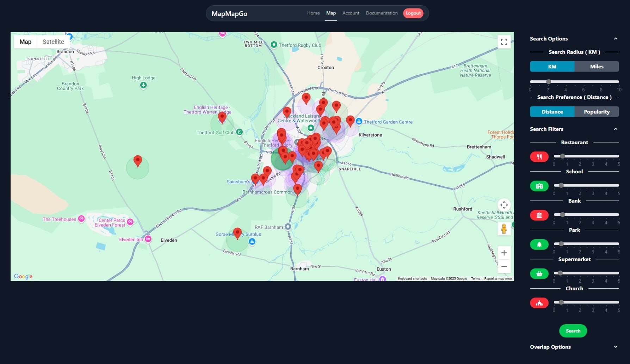Toggle the School filter icon button
Image resolution: width=630 pixels, height=364 pixels.
pos(539,186)
